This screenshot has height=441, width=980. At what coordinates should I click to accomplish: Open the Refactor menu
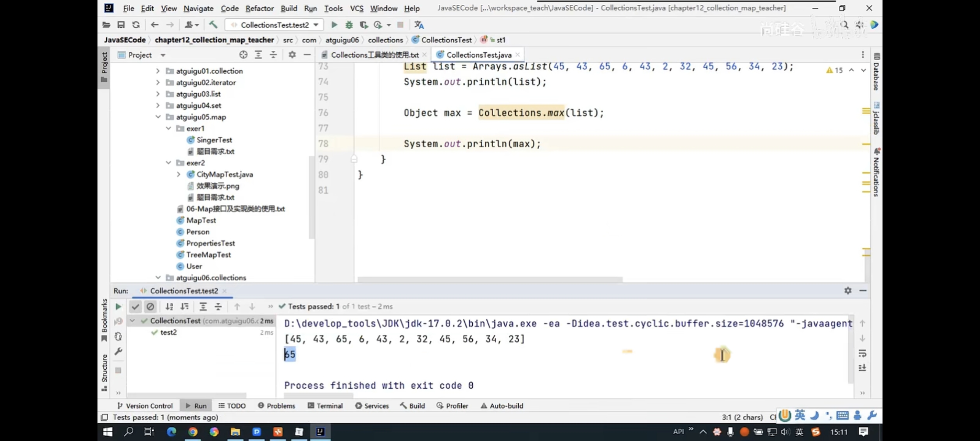tap(259, 8)
